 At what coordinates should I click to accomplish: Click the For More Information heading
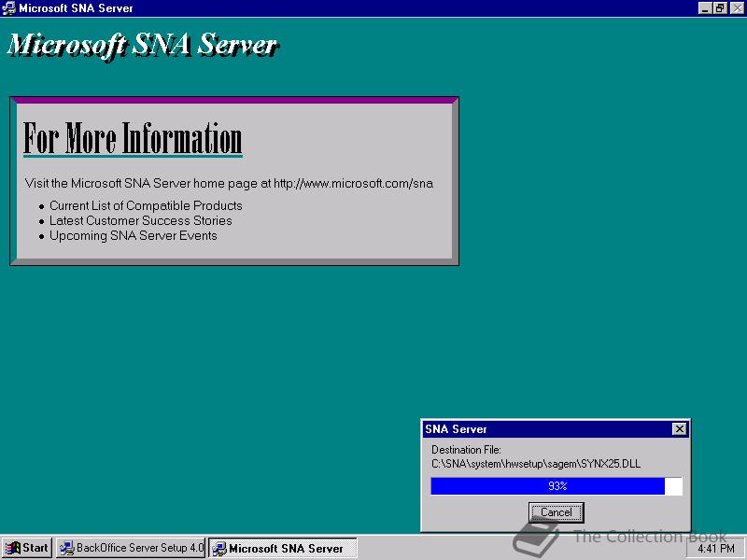pos(133,138)
